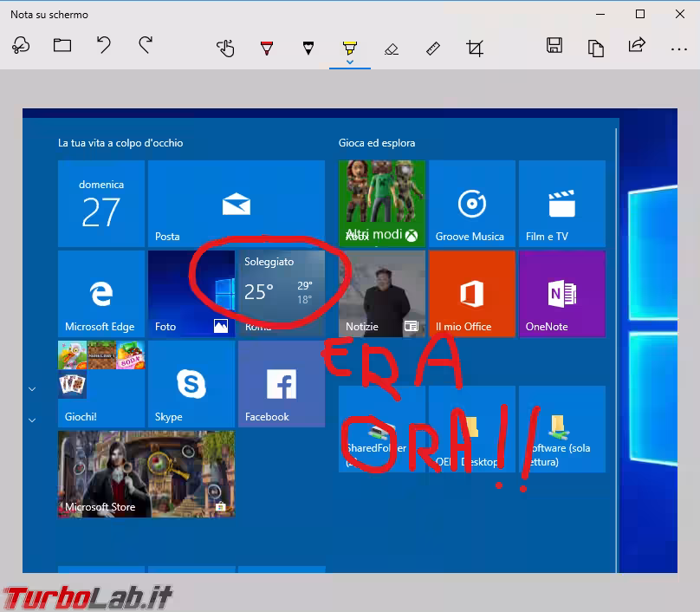Copy the snip to clipboard
The image size is (700, 612).
click(596, 48)
